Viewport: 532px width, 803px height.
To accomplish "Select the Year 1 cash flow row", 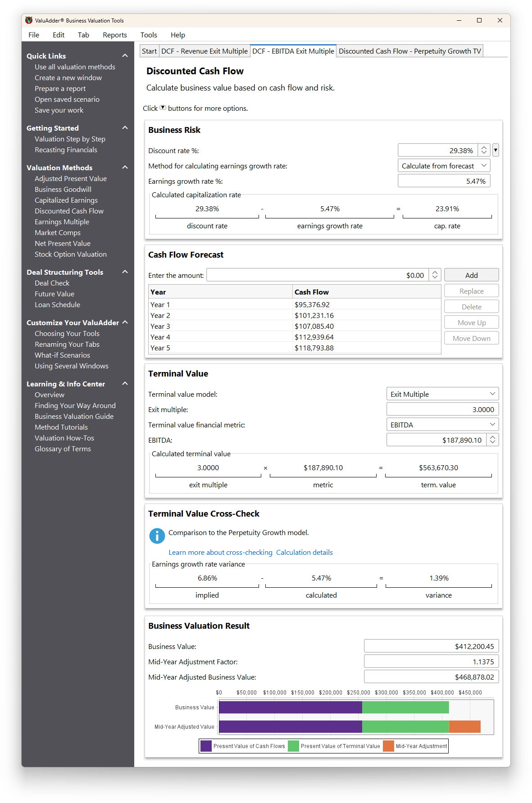I will click(295, 304).
